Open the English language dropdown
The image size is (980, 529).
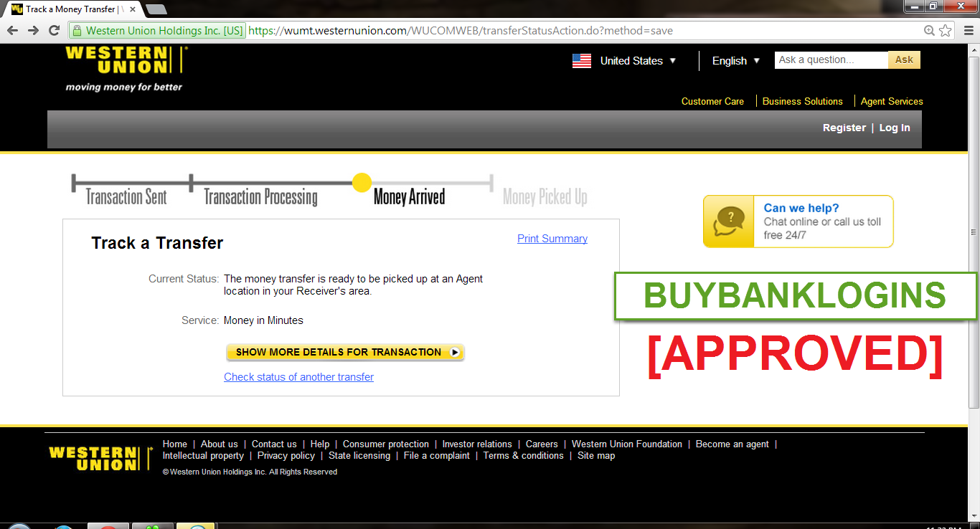[x=736, y=61]
